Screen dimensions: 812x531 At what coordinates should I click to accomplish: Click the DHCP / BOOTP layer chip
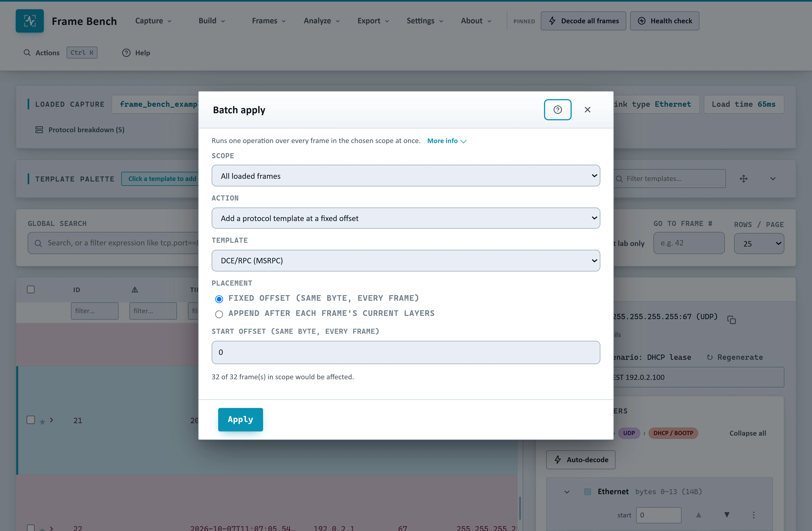tap(673, 433)
